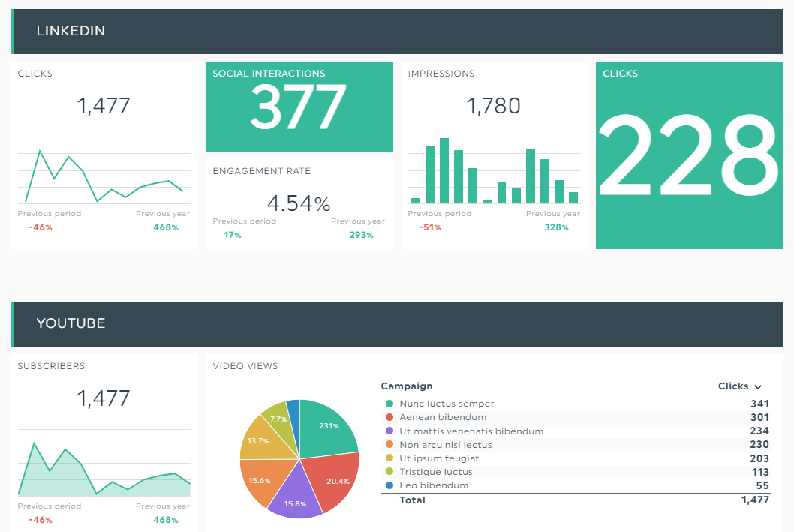
Task: Click the olive legend dot for Tristique luctus
Action: [x=389, y=472]
